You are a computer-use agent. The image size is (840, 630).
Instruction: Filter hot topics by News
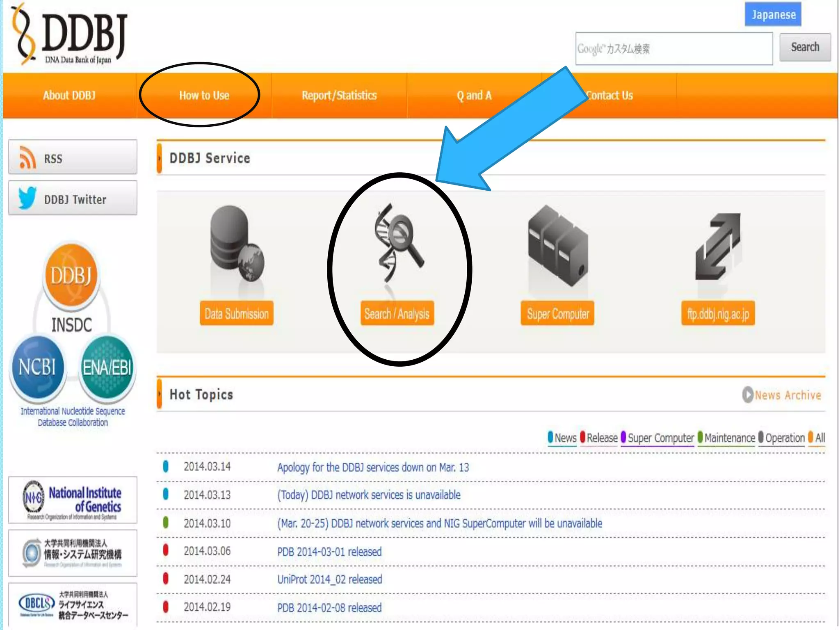pos(562,438)
